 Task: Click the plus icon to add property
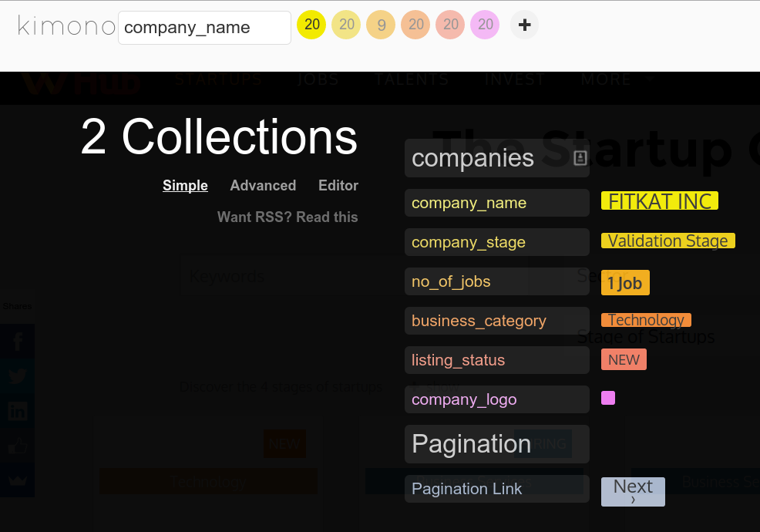(x=524, y=25)
